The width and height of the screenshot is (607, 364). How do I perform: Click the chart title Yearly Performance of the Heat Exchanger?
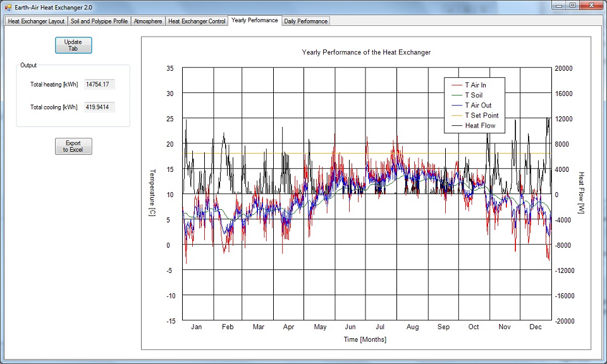(x=366, y=52)
